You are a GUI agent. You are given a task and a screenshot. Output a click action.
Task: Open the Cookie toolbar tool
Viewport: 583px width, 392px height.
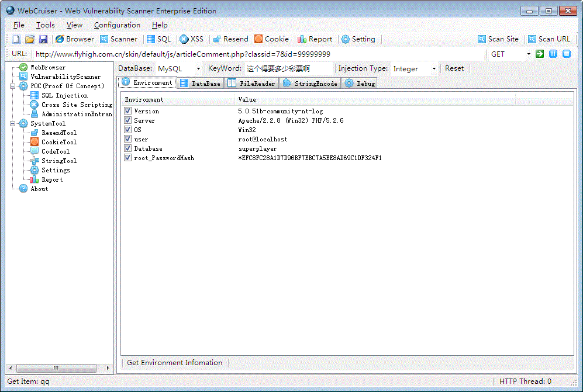pyautogui.click(x=271, y=39)
